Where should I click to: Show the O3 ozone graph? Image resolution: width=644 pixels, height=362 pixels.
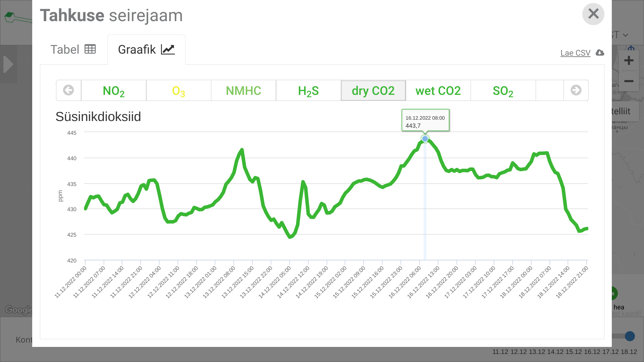point(178,90)
